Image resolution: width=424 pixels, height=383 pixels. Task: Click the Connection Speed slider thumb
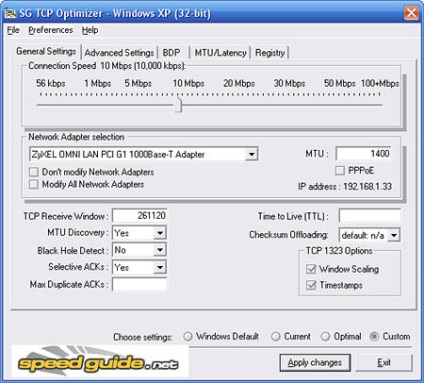[x=179, y=104]
